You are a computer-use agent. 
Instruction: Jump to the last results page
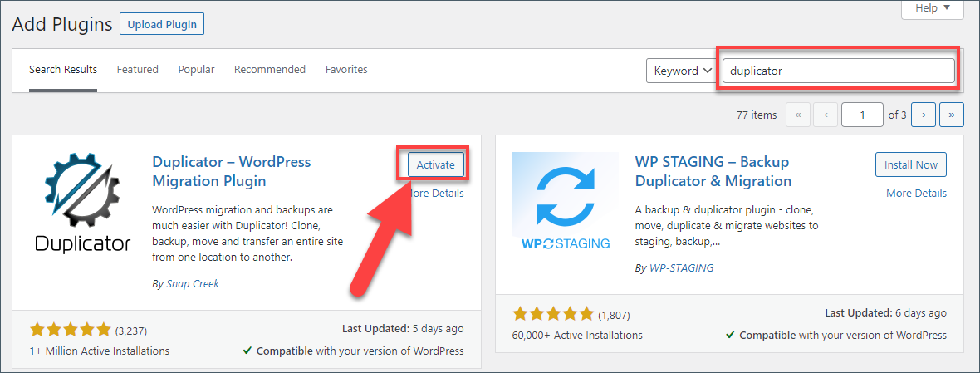(x=952, y=115)
